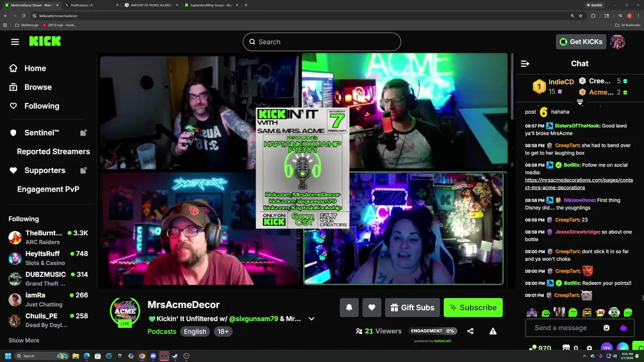Open the mrsacmedecorations.com contact link in chat
The width and height of the screenshot is (644, 362).
pyautogui.click(x=579, y=184)
